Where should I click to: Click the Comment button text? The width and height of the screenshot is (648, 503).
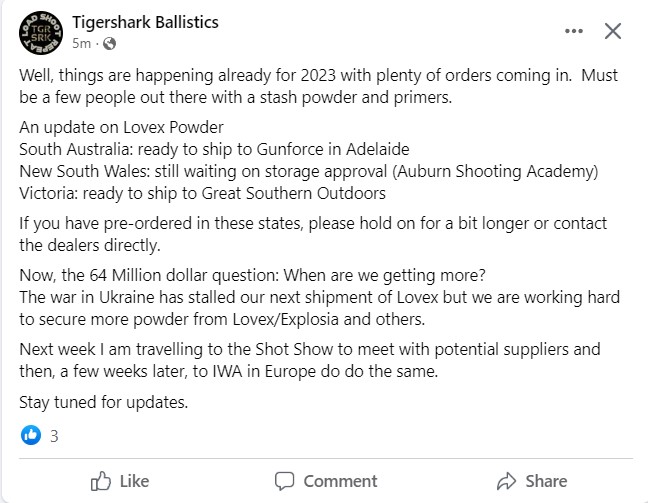(341, 481)
